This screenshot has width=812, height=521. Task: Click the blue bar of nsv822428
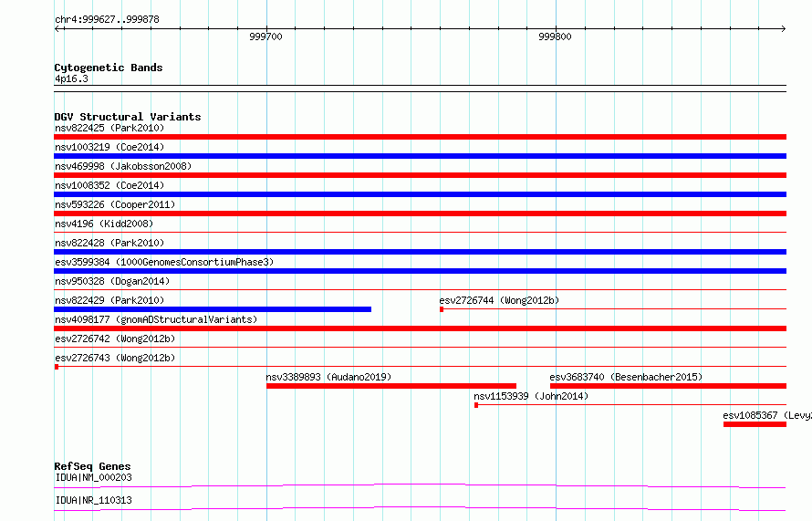[420, 252]
